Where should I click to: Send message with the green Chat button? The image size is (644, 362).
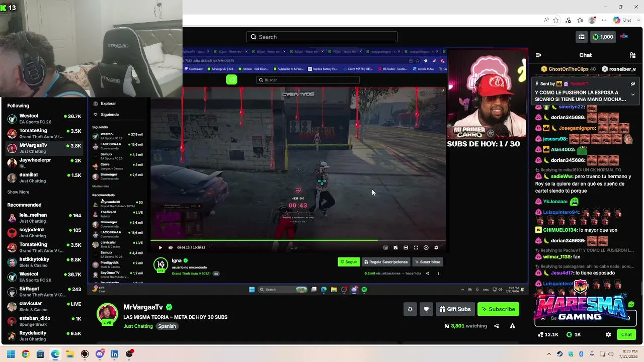[x=626, y=334]
